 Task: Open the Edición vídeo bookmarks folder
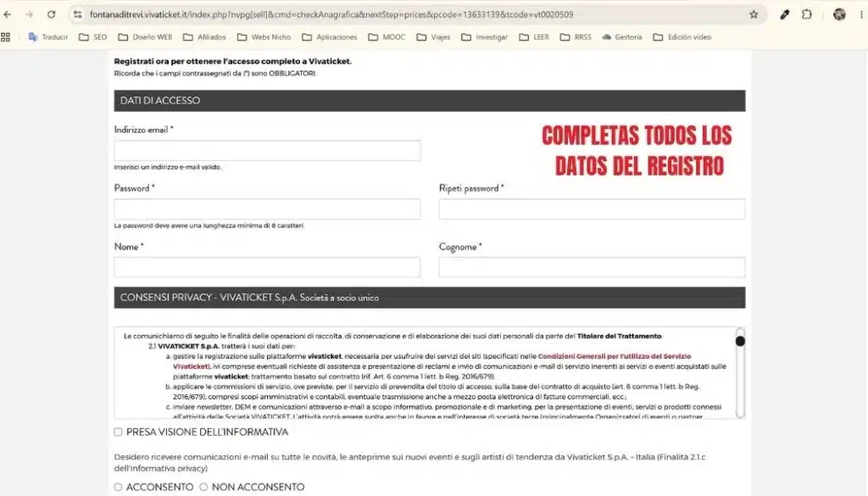[682, 37]
